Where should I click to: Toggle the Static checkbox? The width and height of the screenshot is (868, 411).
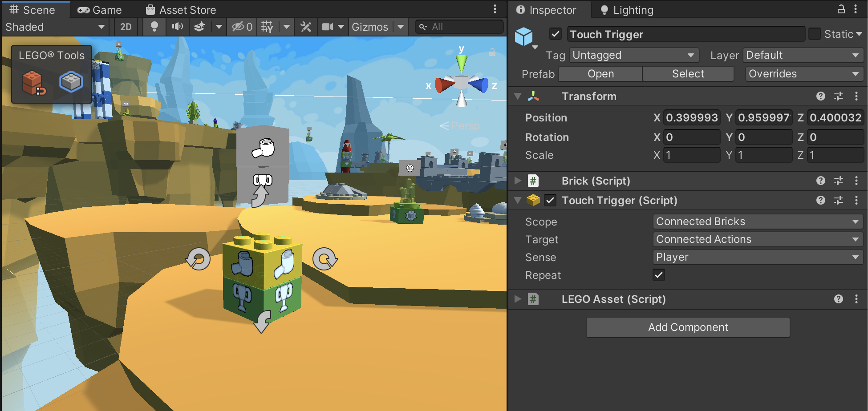815,34
